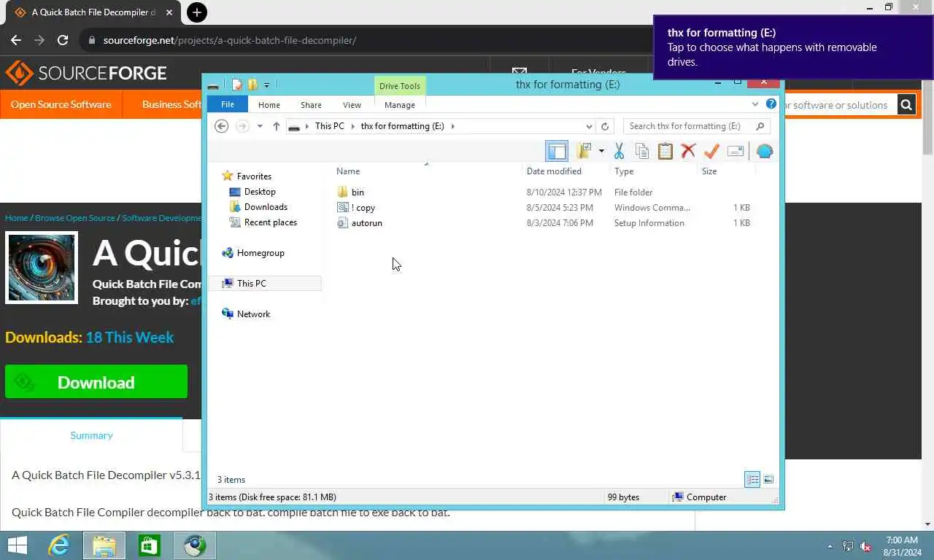Sort by Type column header
934x560 pixels.
(x=624, y=171)
